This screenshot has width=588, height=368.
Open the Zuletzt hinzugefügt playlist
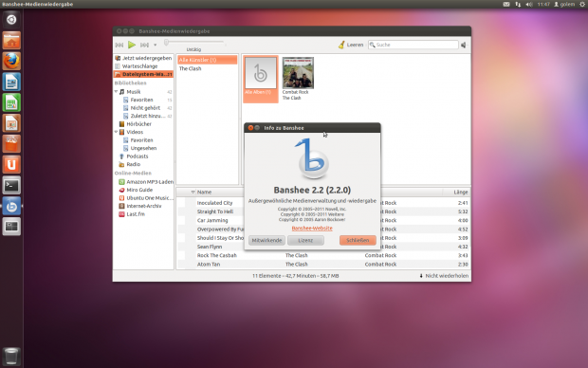point(148,116)
